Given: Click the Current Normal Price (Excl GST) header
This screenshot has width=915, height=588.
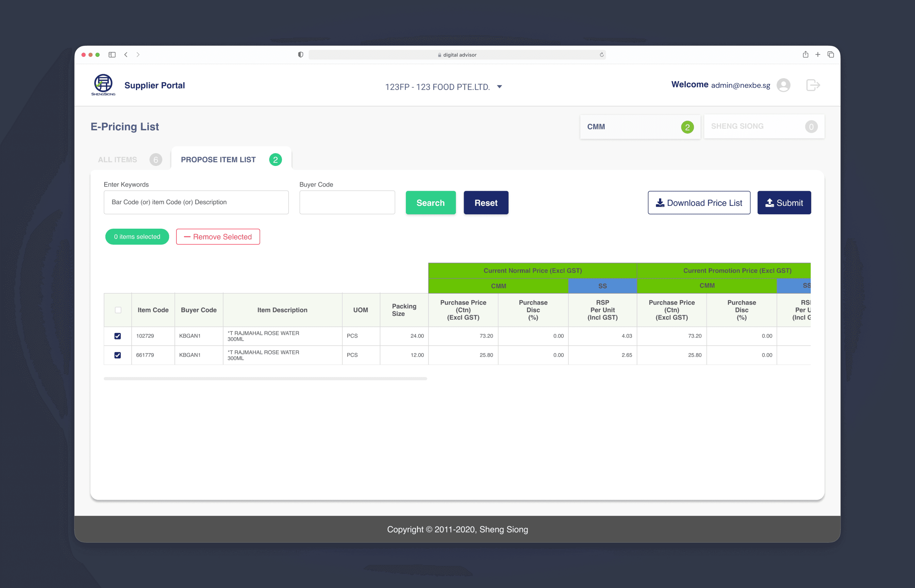Looking at the screenshot, I should [532, 271].
